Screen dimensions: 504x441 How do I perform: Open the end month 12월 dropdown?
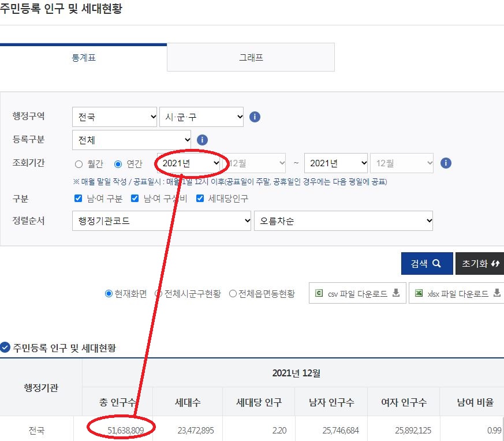tap(402, 163)
